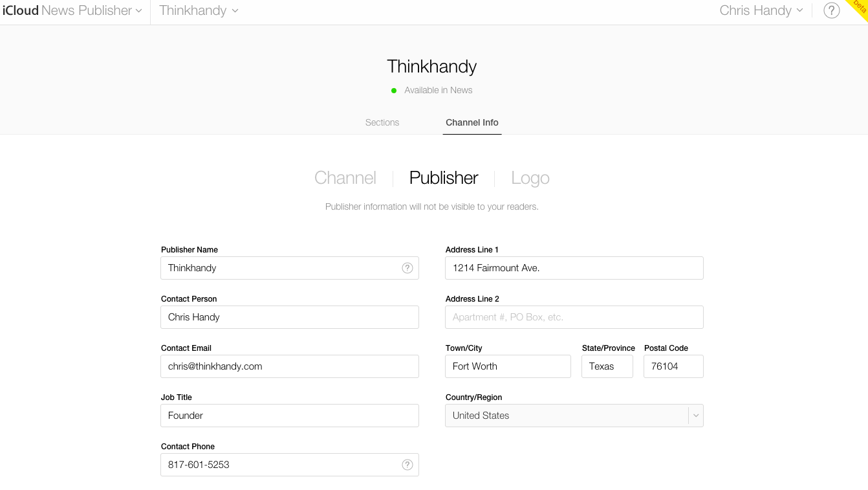Switch to the Sections tab
The image size is (868, 490).
[x=382, y=122]
